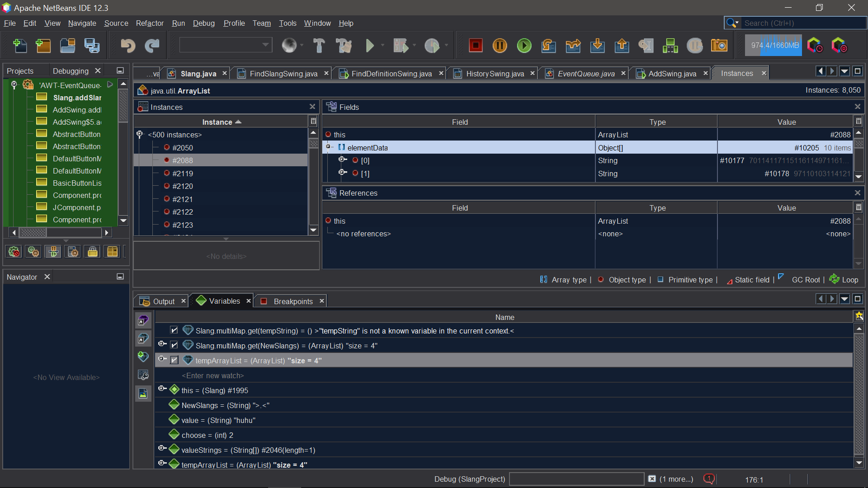868x488 pixels.
Task: Click the Projects horizontal scrollbar thumb
Action: (x=33, y=232)
